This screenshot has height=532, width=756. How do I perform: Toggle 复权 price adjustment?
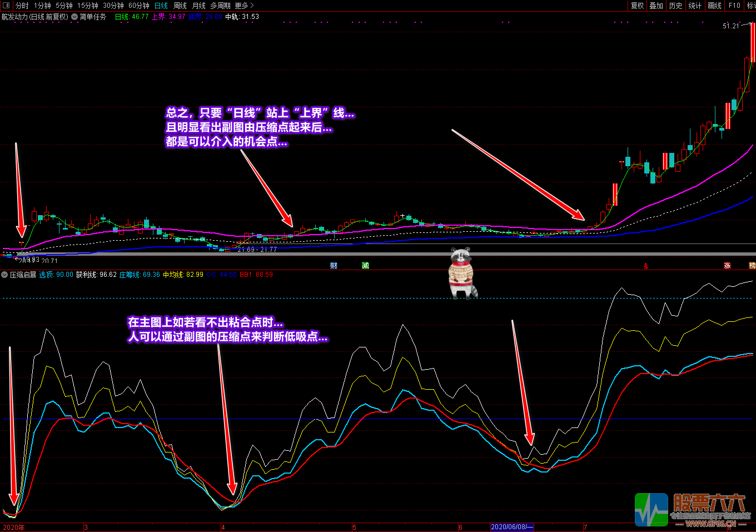point(637,6)
